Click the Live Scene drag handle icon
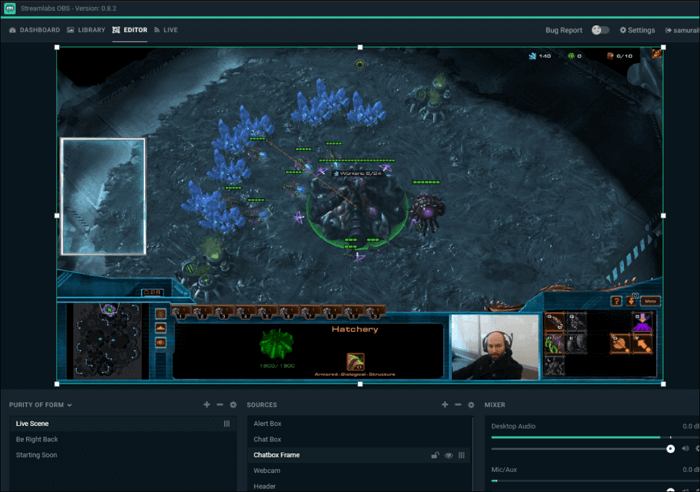The width and height of the screenshot is (700, 492). [x=227, y=423]
